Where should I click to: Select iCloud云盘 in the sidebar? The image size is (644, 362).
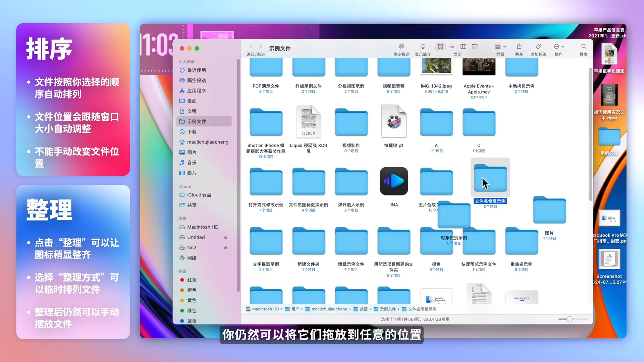(x=199, y=195)
